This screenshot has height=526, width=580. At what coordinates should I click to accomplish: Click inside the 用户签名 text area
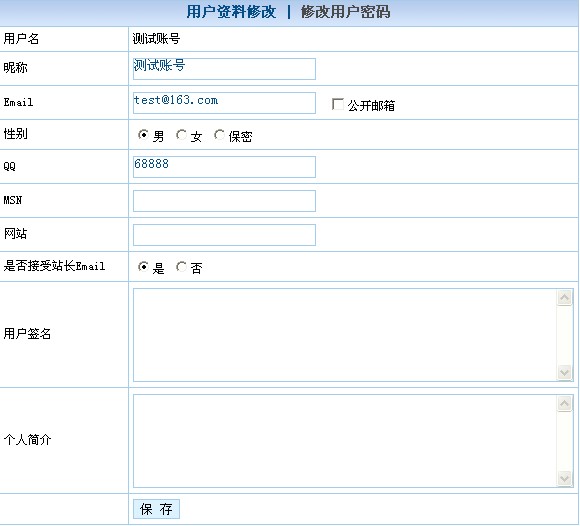pyautogui.click(x=345, y=335)
